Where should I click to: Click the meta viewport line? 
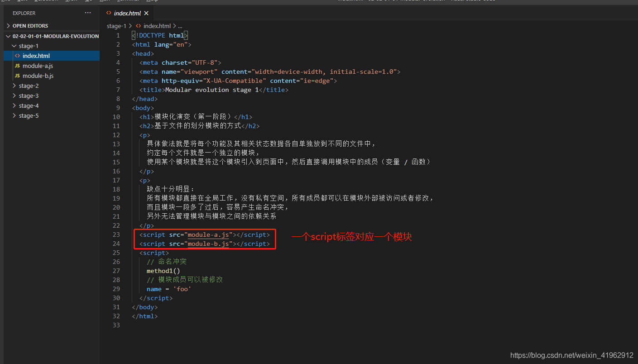point(270,72)
